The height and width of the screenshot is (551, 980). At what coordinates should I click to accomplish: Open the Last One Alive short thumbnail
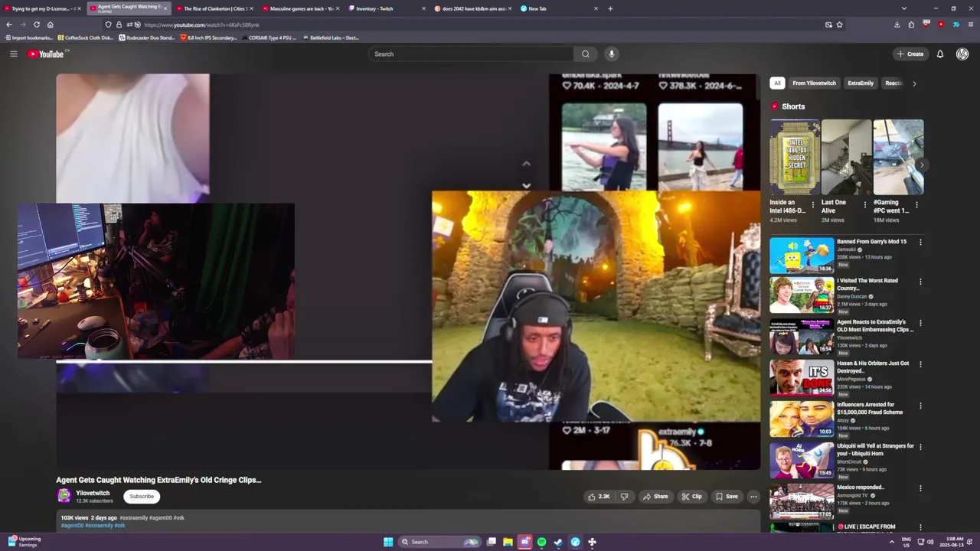click(846, 157)
